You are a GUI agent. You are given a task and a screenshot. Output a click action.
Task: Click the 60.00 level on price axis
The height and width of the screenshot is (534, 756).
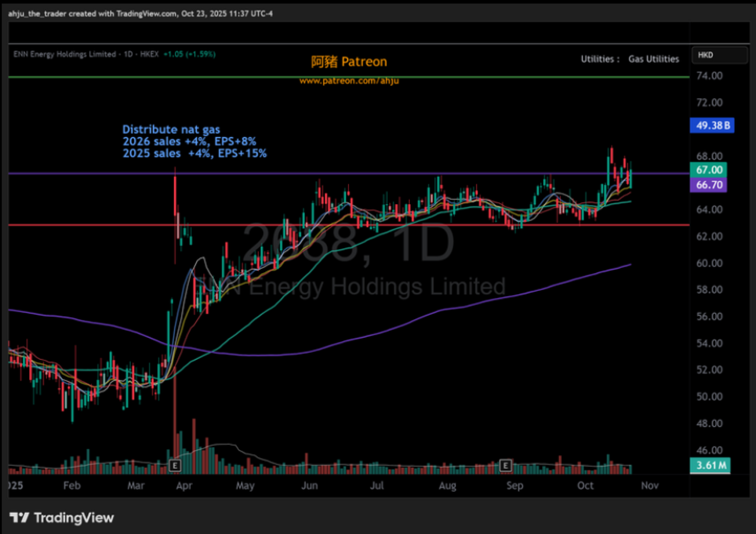pos(709,263)
